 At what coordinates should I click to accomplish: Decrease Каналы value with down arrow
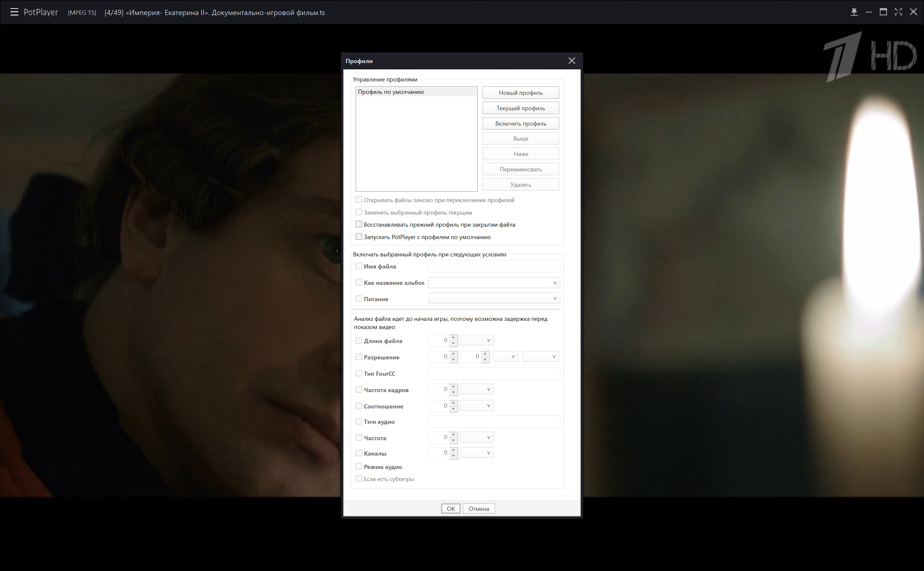tap(453, 456)
